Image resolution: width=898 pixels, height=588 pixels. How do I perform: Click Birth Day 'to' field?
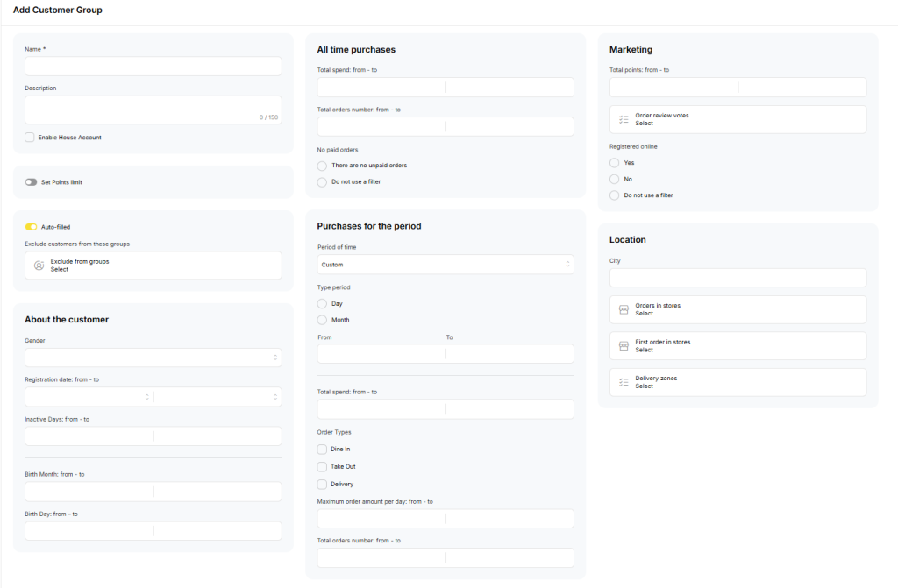(x=217, y=531)
